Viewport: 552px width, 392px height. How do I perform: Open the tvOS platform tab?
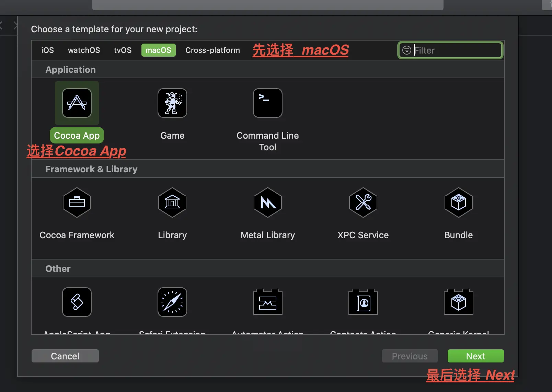tap(123, 50)
